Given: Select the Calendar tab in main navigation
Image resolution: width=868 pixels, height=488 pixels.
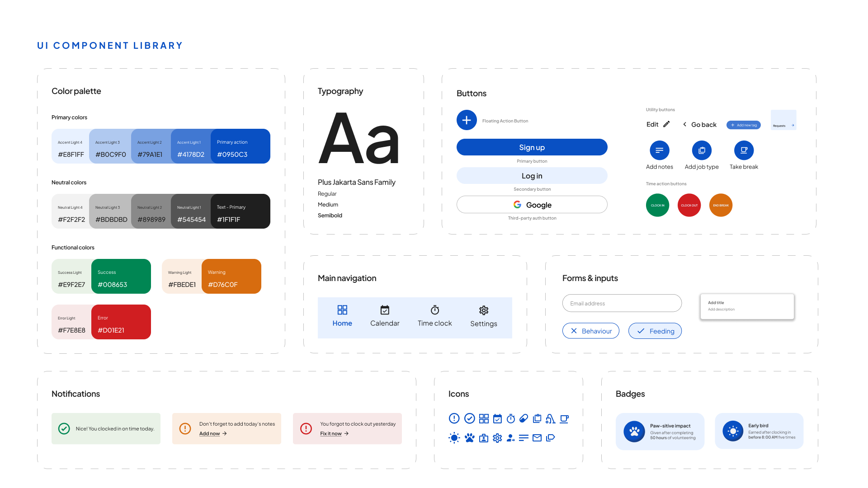Looking at the screenshot, I should (x=385, y=316).
